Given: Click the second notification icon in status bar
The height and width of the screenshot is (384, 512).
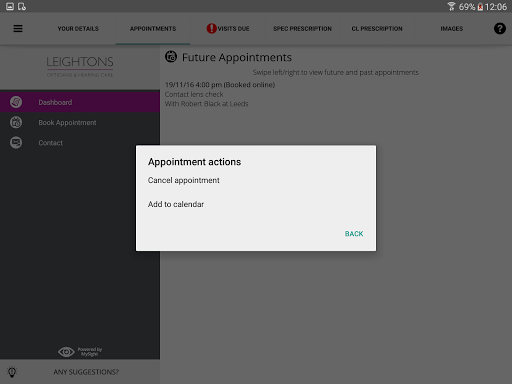Looking at the screenshot, I should pyautogui.click(x=22, y=6).
